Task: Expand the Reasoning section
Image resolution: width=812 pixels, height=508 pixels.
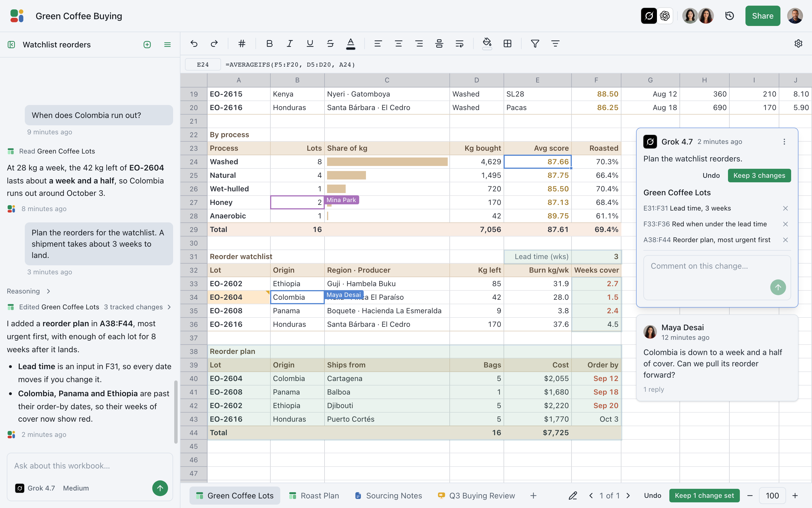Action: (x=28, y=291)
